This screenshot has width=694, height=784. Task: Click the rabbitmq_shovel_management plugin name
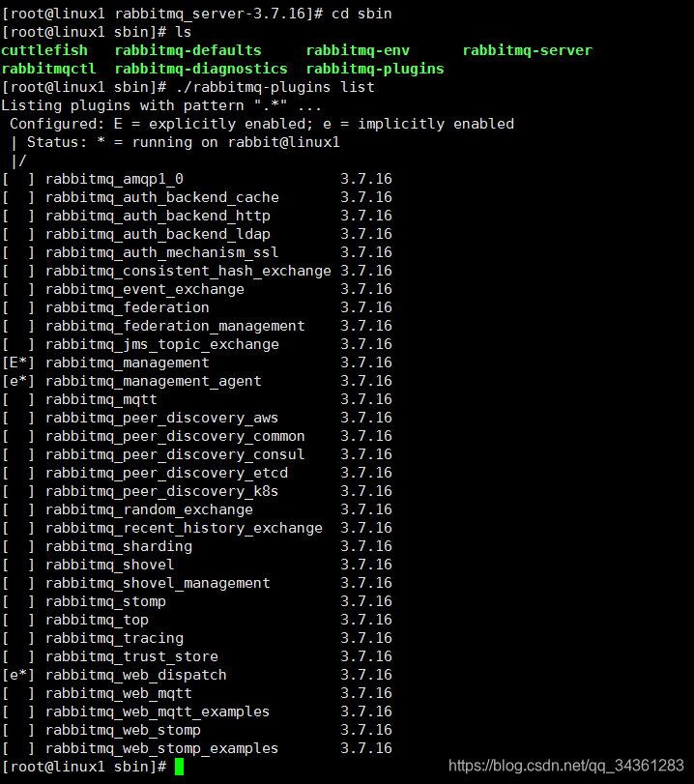click(158, 584)
